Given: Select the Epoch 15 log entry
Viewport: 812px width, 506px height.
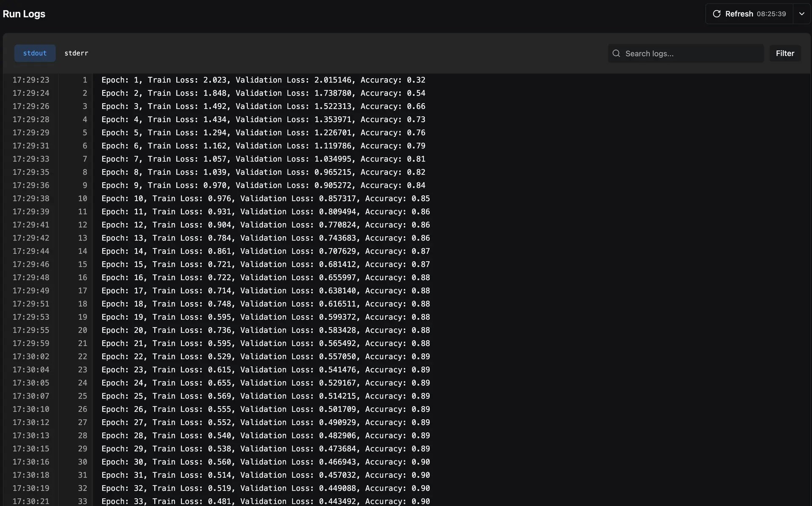Looking at the screenshot, I should click(x=266, y=264).
